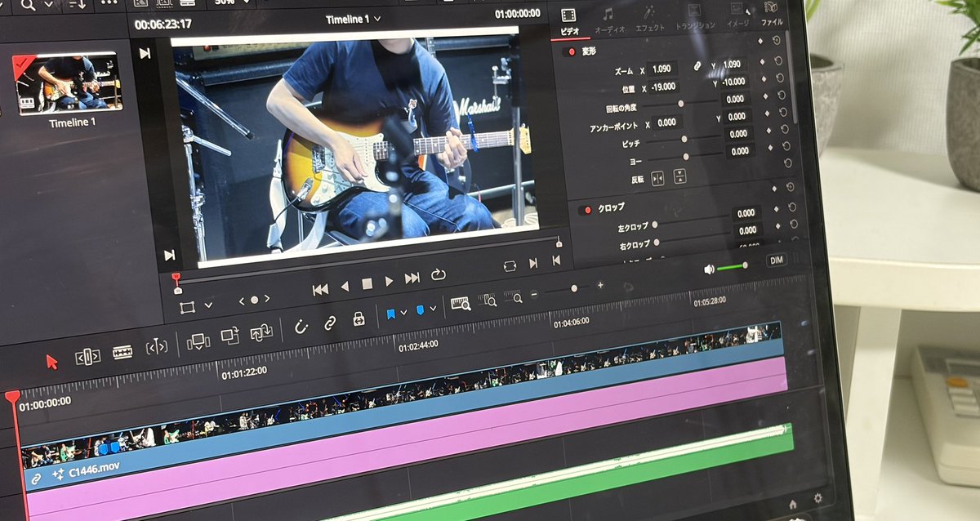
Task: Play the timeline in reverse
Action: coord(345,286)
